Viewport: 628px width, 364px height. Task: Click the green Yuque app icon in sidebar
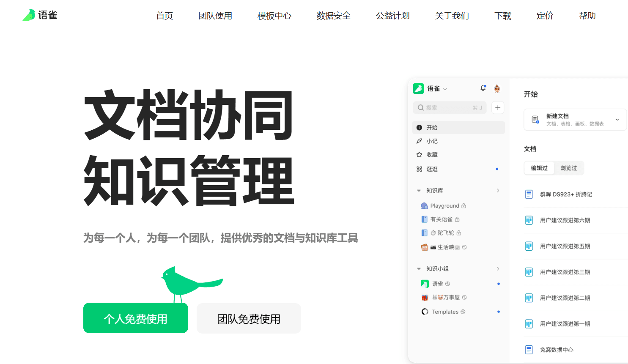click(x=418, y=88)
